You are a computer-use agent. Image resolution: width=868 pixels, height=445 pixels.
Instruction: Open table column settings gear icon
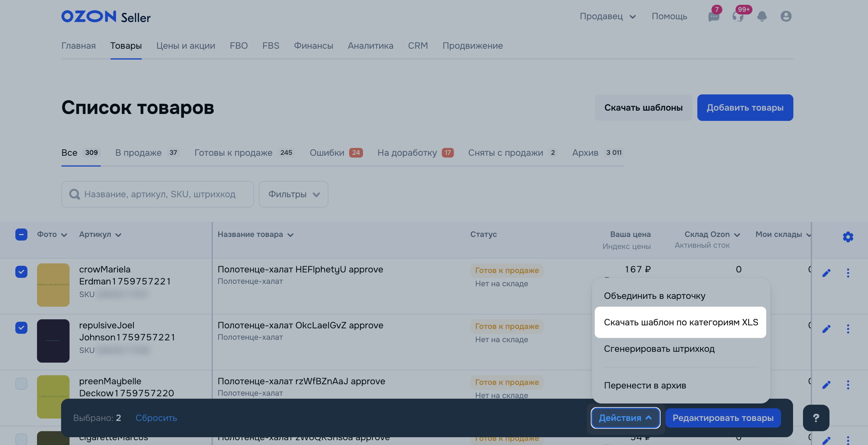(x=848, y=237)
